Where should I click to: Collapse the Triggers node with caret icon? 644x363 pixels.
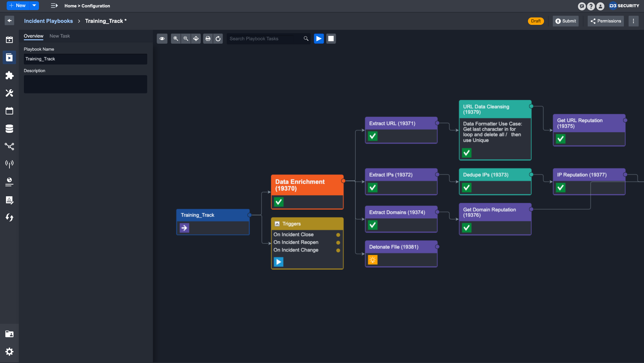point(277,224)
